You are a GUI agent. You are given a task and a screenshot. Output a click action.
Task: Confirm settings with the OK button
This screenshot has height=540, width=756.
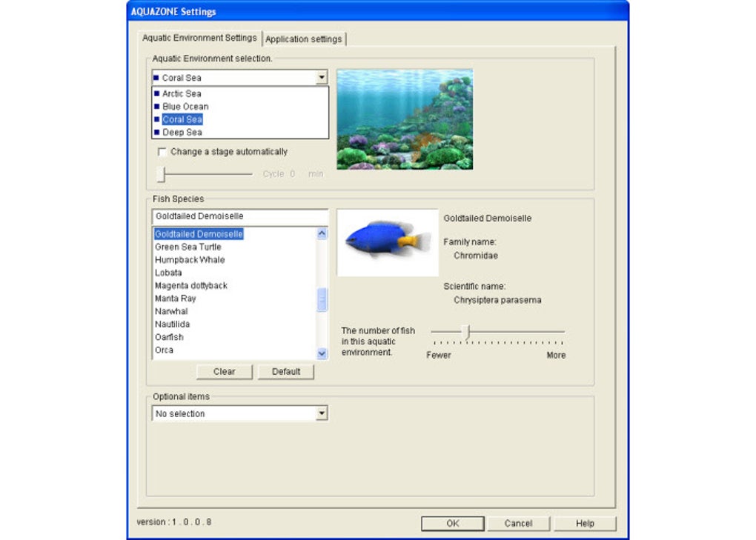pyautogui.click(x=453, y=524)
